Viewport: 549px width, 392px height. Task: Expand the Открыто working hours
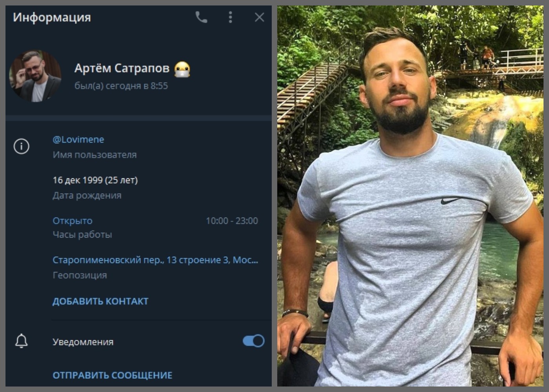click(x=73, y=221)
